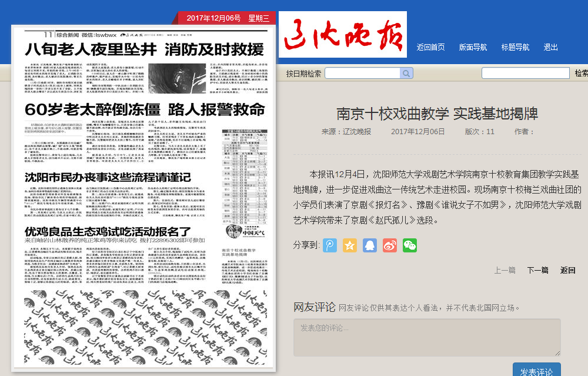Click the magnifier icon in date search
This screenshot has width=588, height=376.
point(406,74)
